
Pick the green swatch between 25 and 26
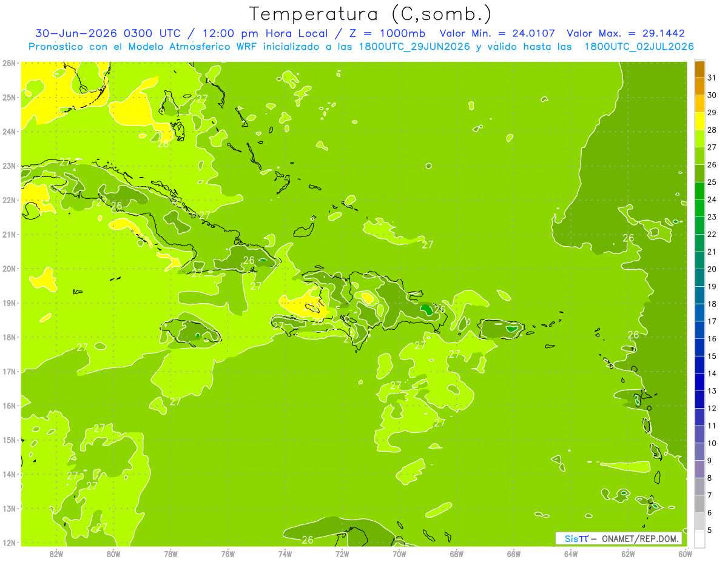click(700, 173)
